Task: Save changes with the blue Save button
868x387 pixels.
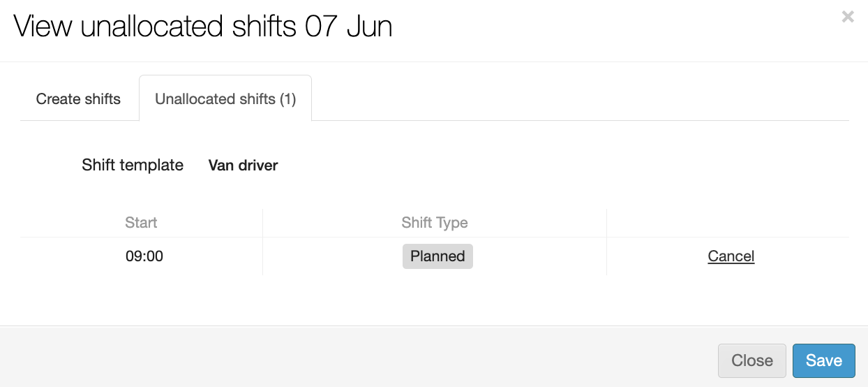Action: (823, 360)
